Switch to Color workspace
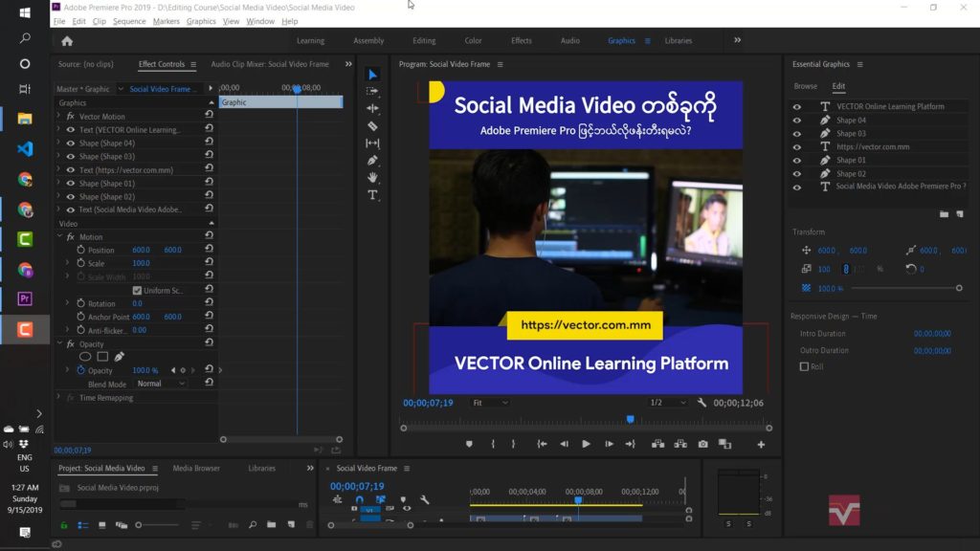The height and width of the screenshot is (551, 980). 473,40
